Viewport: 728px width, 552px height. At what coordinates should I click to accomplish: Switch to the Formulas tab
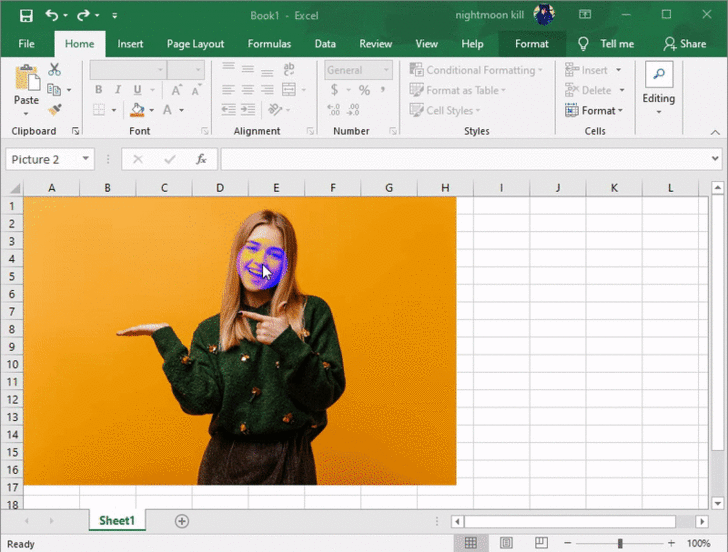[x=269, y=44]
